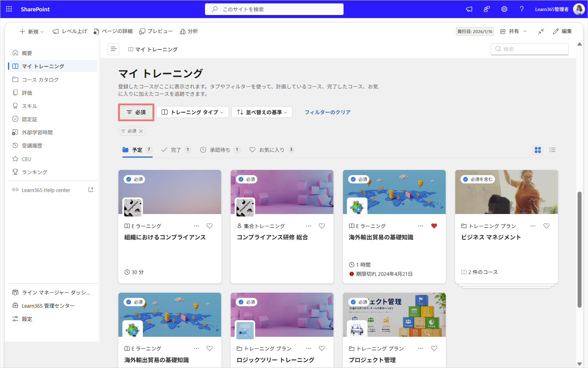Open the settings gear in the header
The width and height of the screenshot is (588, 368).
(504, 9)
